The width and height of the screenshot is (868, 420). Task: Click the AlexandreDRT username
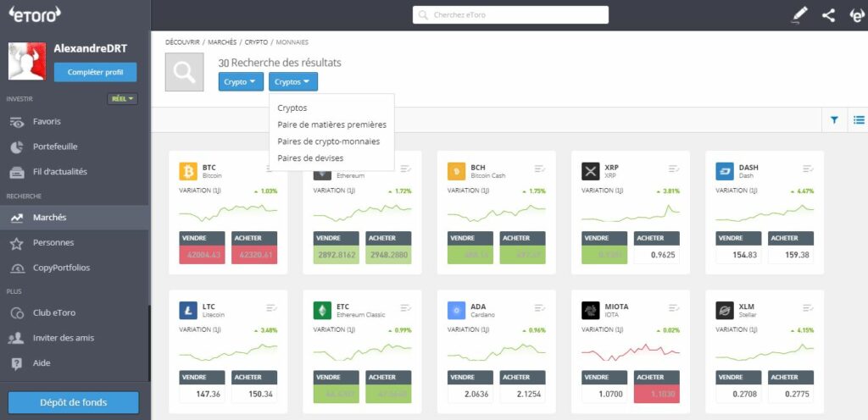90,48
